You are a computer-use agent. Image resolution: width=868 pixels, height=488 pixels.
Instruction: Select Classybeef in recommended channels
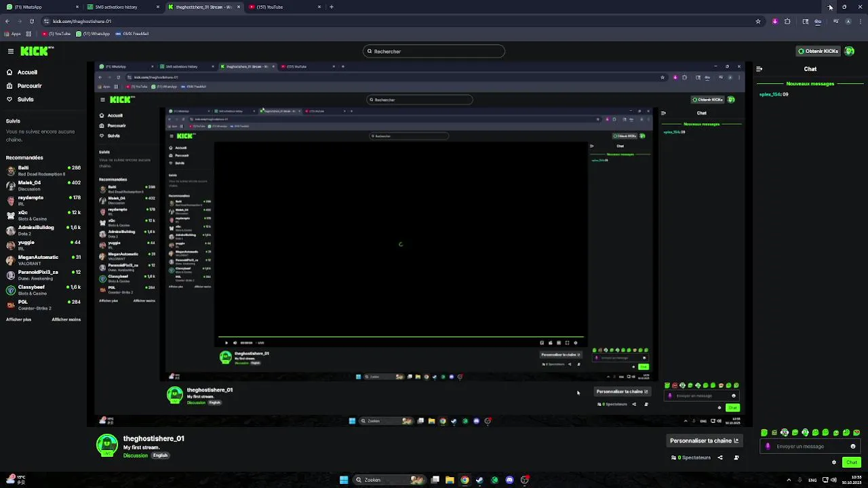click(43, 289)
